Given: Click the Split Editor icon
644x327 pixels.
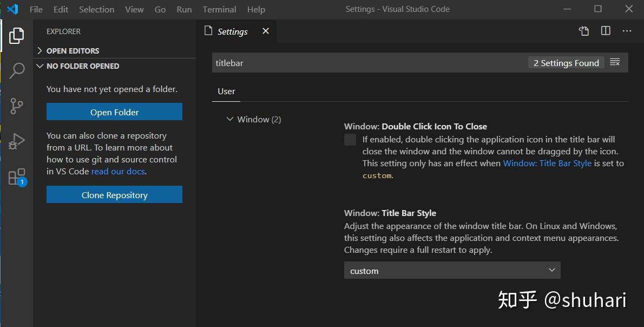Looking at the screenshot, I should point(604,31).
